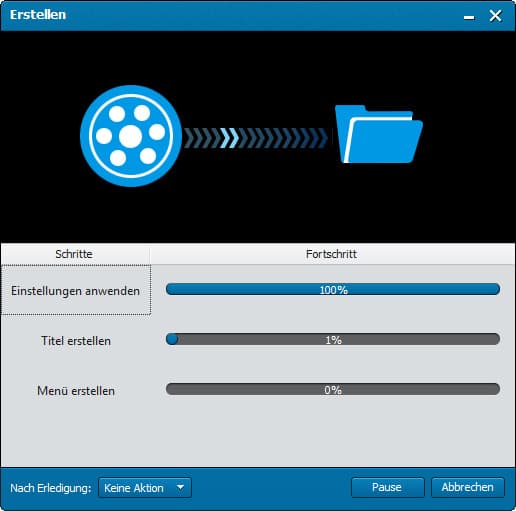Select the Titel erstellen step
The height and width of the screenshot is (511, 516).
76,341
